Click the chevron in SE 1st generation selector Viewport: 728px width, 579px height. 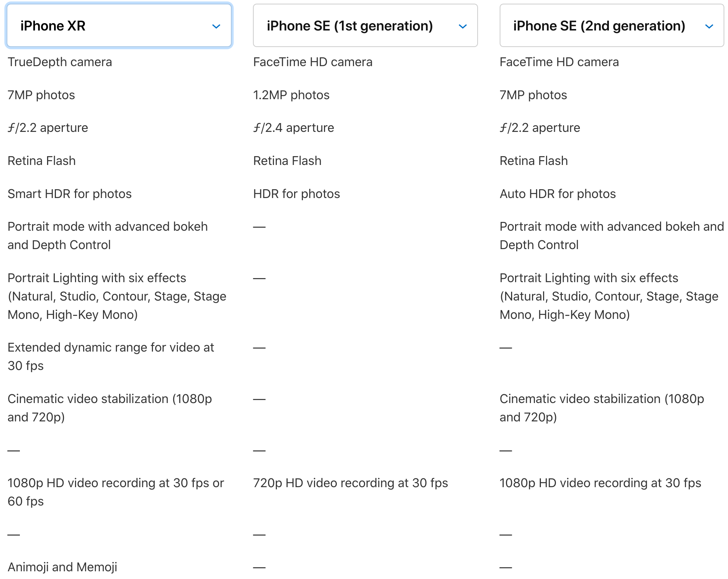(463, 26)
